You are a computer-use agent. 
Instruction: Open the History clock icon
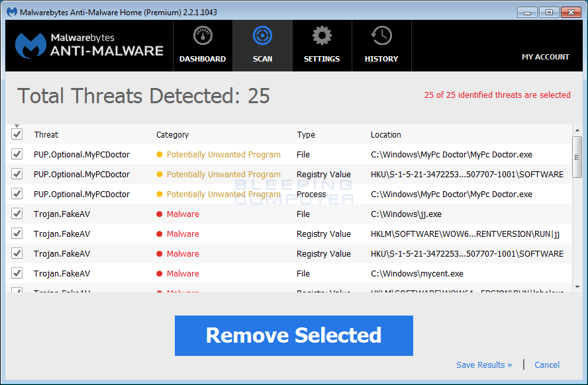coord(381,36)
